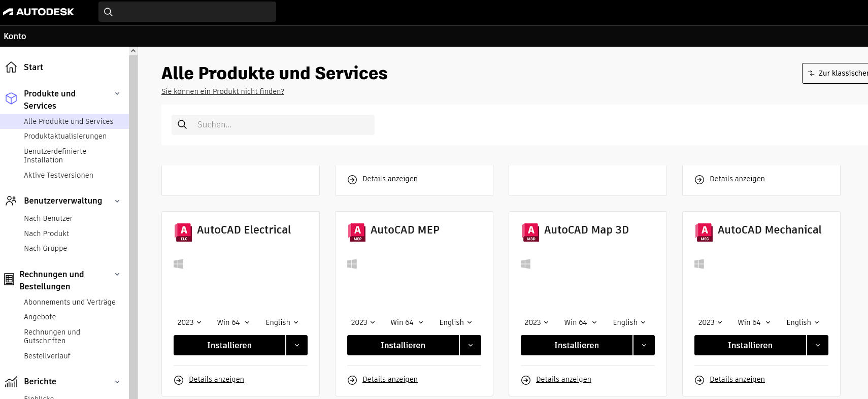Click the Rechnungen und Bestellungen list icon
Screen dimensions: 868x399
(9, 279)
